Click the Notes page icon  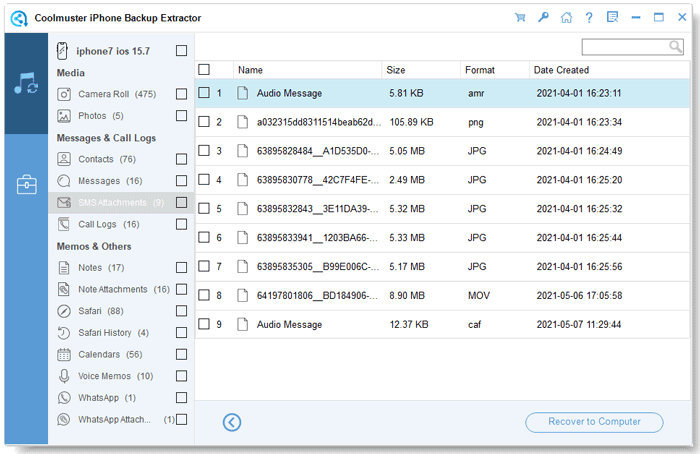(64, 267)
